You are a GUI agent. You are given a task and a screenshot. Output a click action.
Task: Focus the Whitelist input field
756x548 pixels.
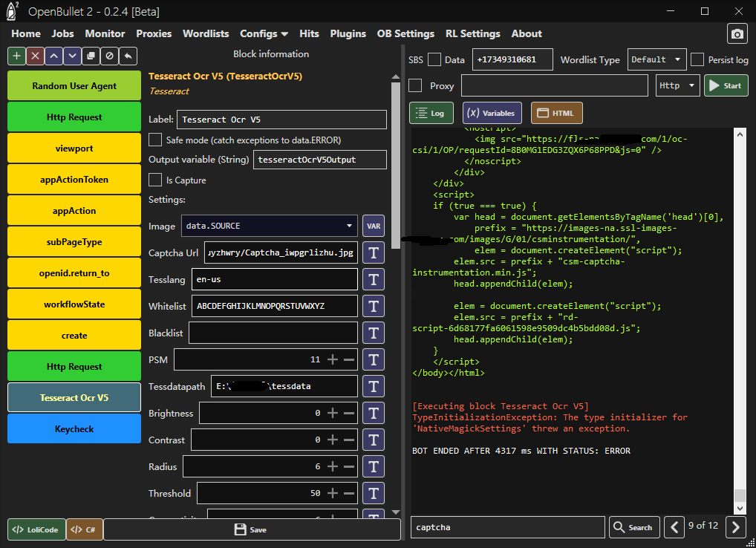pyautogui.click(x=274, y=306)
